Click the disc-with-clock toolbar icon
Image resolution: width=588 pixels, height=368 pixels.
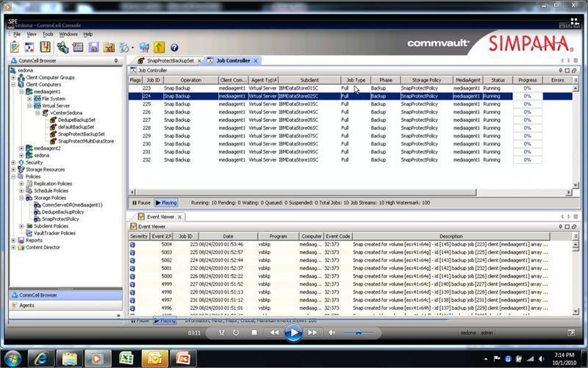[x=123, y=48]
